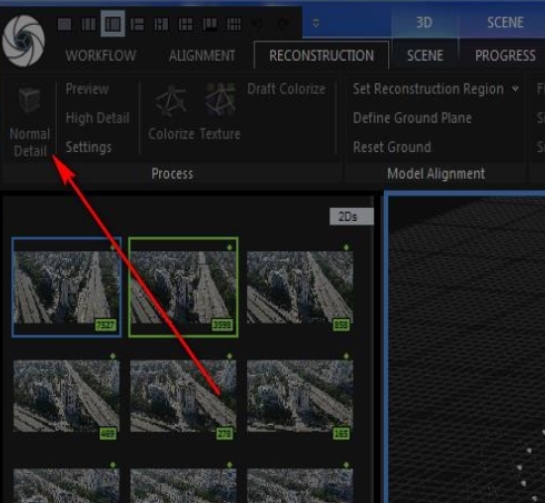Open the 2Ds view selector

[351, 217]
